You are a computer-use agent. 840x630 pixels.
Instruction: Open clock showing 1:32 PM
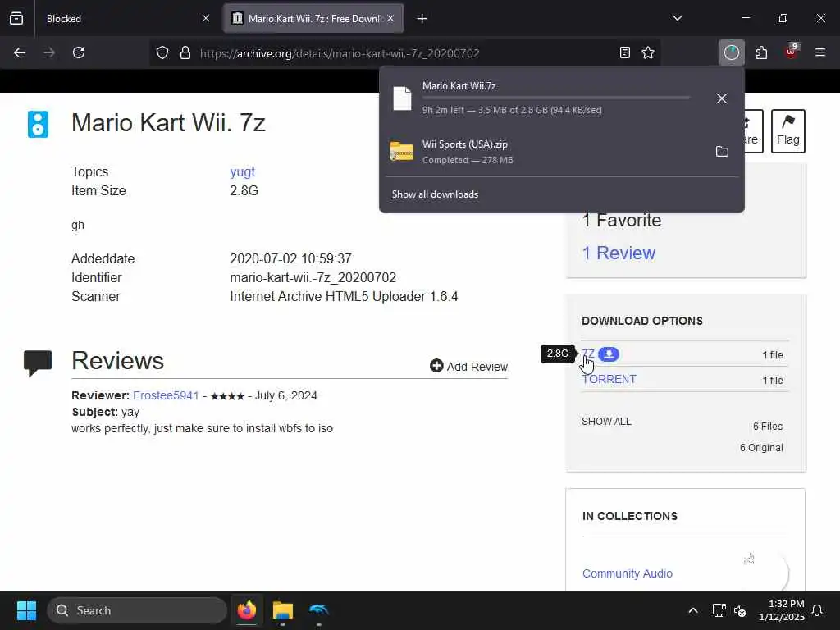[782, 610]
